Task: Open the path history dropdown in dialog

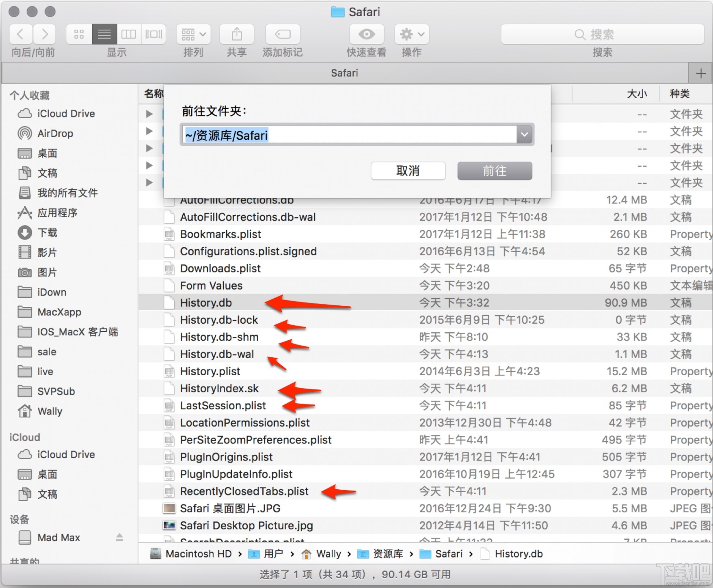Action: [x=524, y=134]
